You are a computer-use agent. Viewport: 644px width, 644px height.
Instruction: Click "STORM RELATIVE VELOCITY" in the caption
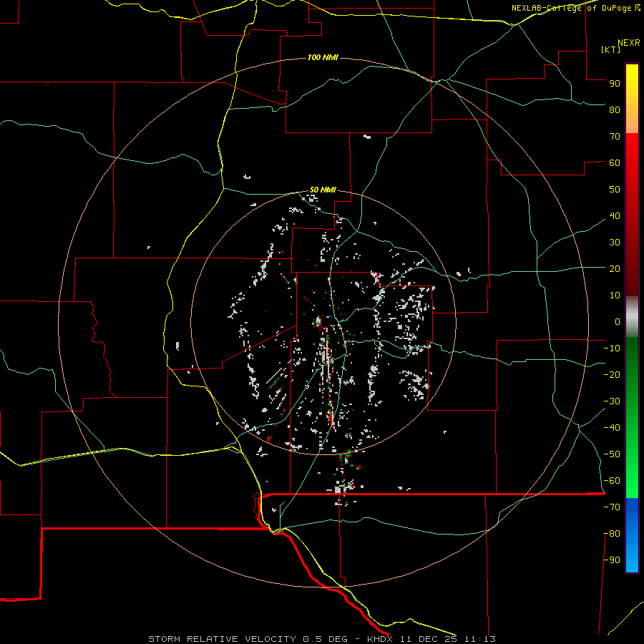pyautogui.click(x=222, y=639)
